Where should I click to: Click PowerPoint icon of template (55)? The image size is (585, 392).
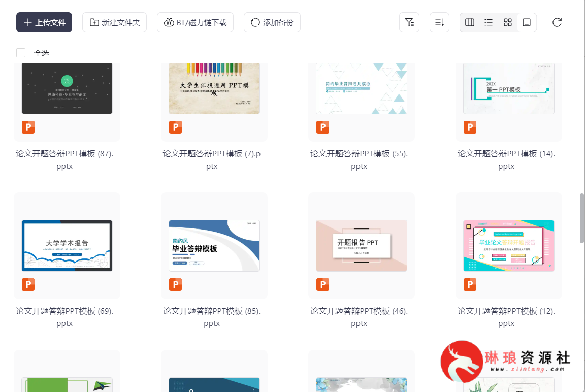pos(323,127)
